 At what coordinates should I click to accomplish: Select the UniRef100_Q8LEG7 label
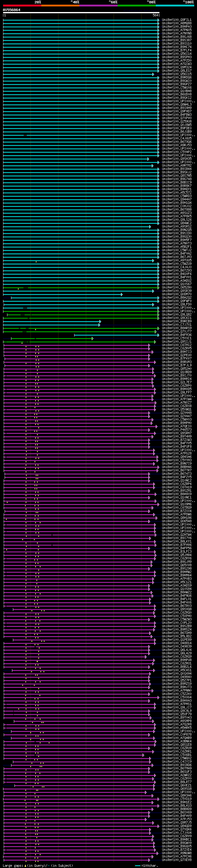(177, 71)
